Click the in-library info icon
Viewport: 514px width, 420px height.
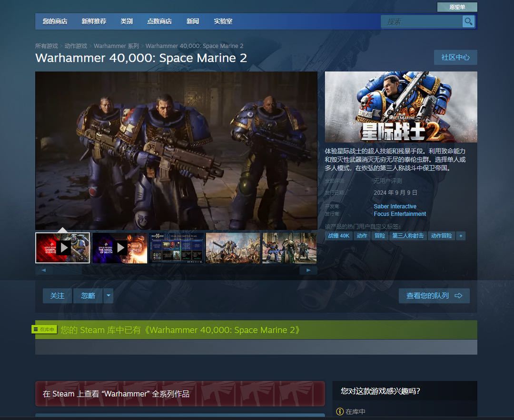click(340, 411)
